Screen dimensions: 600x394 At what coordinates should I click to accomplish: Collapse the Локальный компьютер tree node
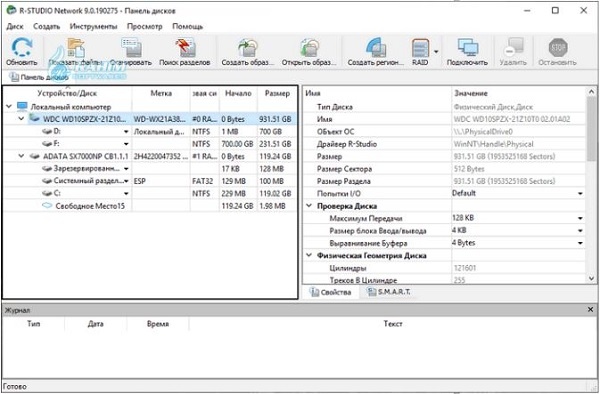9,106
